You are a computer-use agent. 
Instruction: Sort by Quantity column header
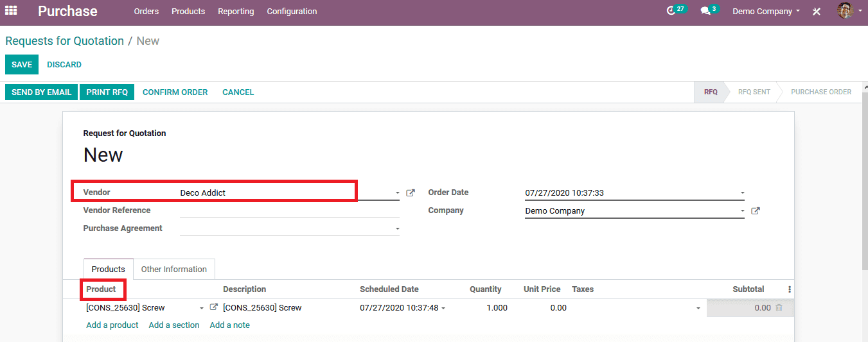(486, 289)
